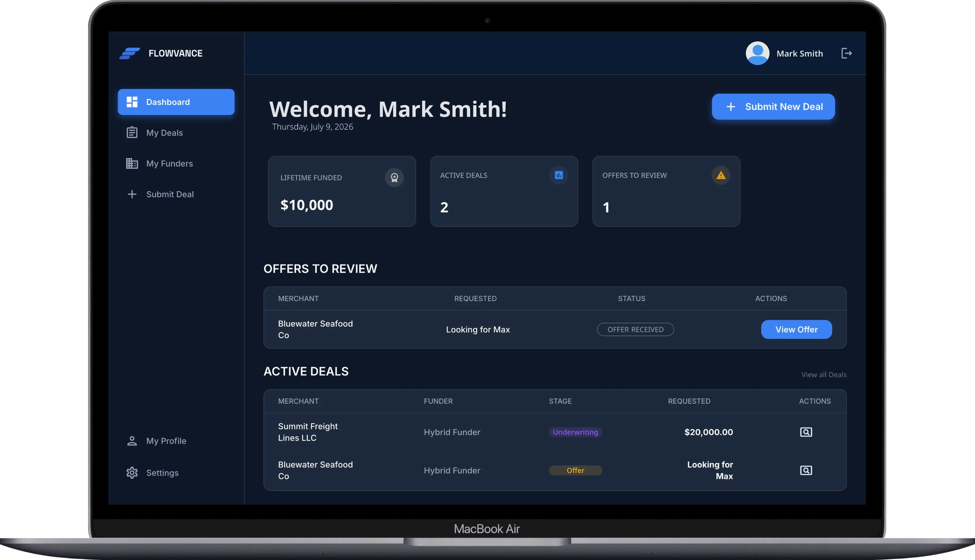Follow the View all Deals link
This screenshot has height=560, width=975.
coord(824,375)
